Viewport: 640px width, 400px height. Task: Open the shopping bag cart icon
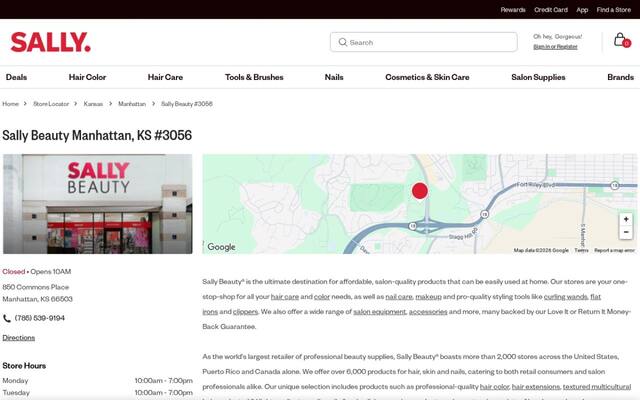tap(622, 40)
